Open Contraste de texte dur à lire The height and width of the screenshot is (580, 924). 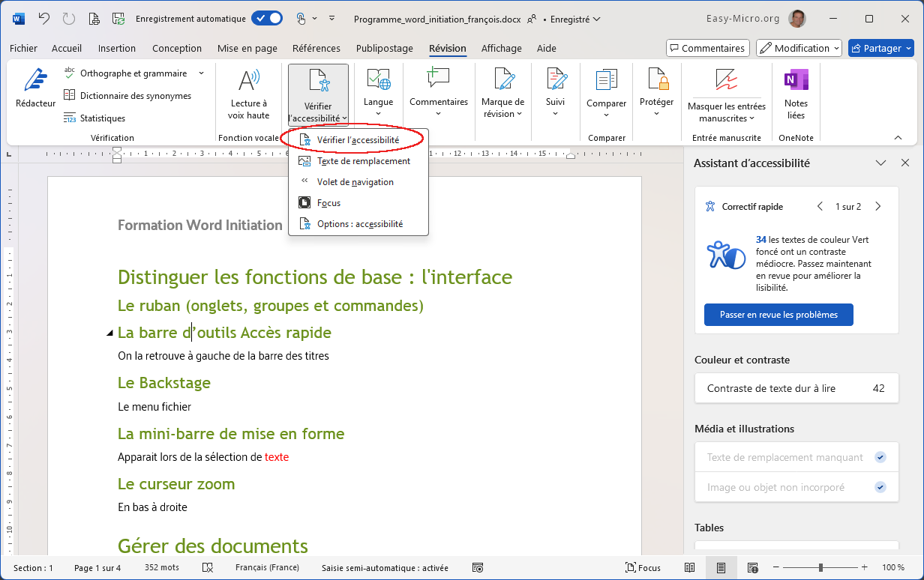pyautogui.click(x=796, y=388)
